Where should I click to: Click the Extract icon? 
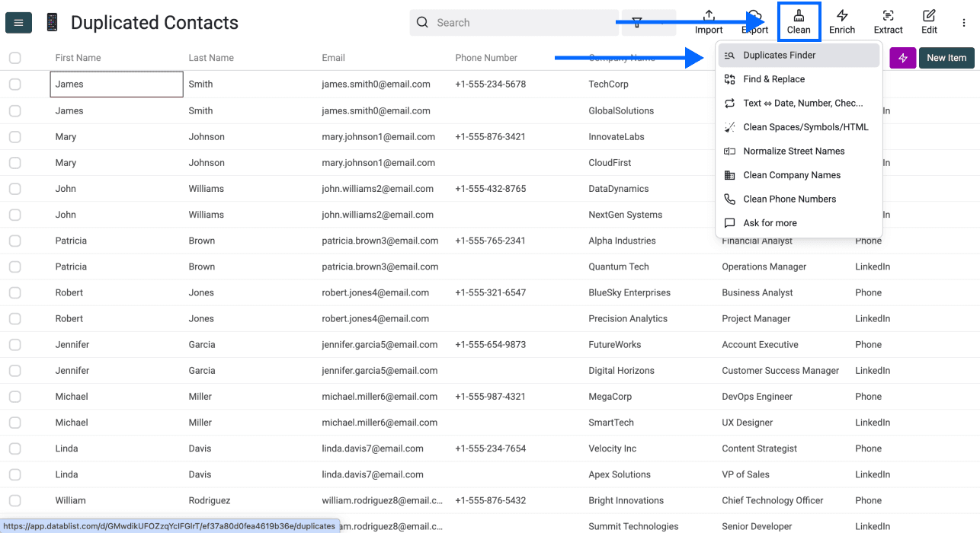[888, 21]
